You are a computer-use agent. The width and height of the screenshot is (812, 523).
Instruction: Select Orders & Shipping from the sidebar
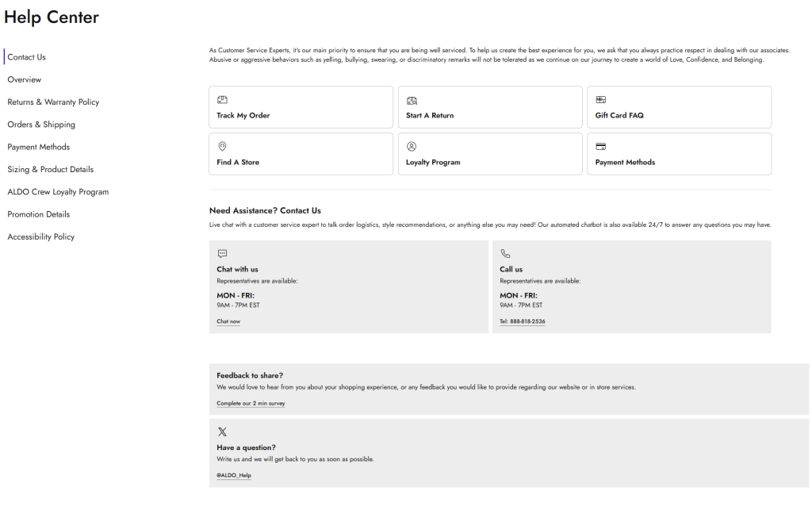[x=41, y=125]
